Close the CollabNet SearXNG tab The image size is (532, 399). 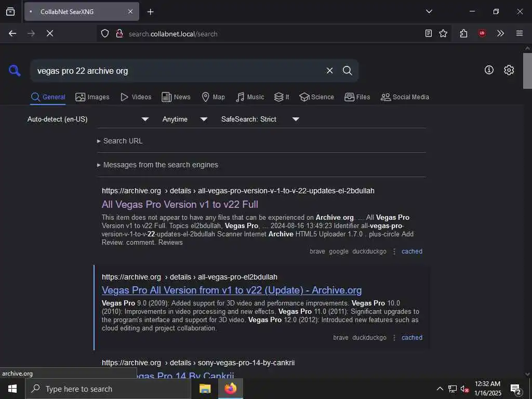pos(130,11)
